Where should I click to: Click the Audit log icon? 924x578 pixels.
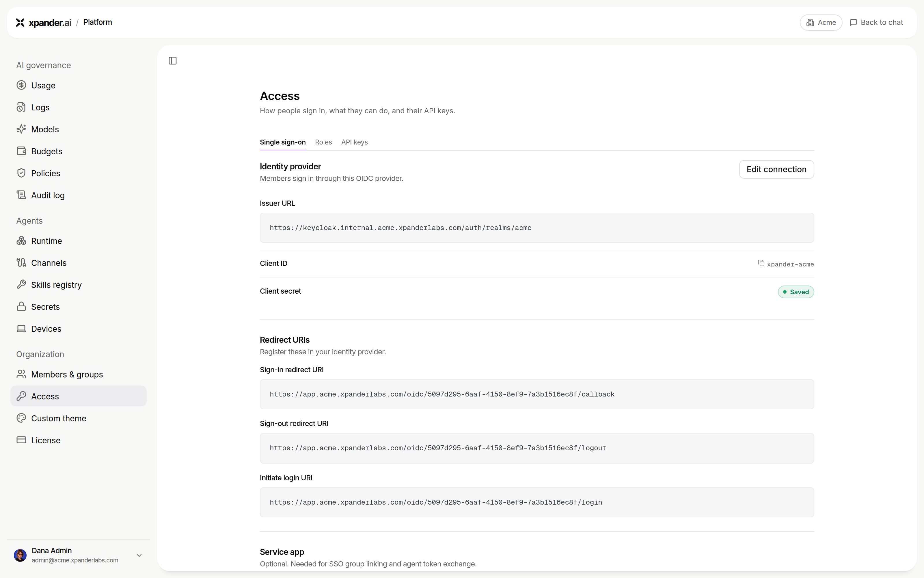21,195
